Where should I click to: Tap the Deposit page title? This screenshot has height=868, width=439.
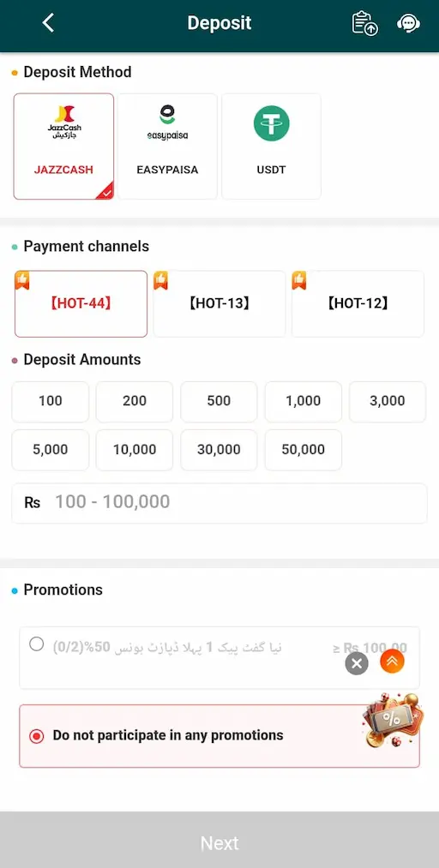pyautogui.click(x=219, y=23)
